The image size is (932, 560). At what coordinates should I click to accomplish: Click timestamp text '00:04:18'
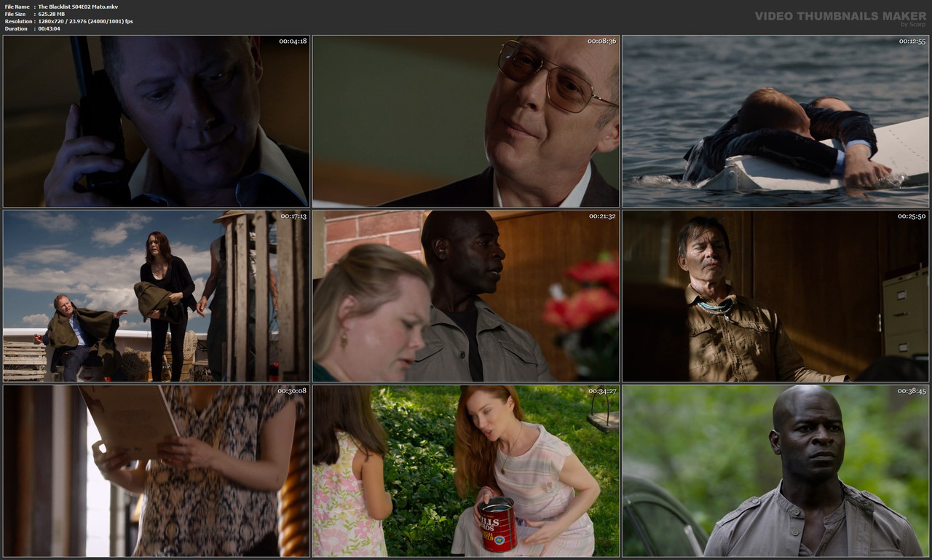(x=293, y=41)
